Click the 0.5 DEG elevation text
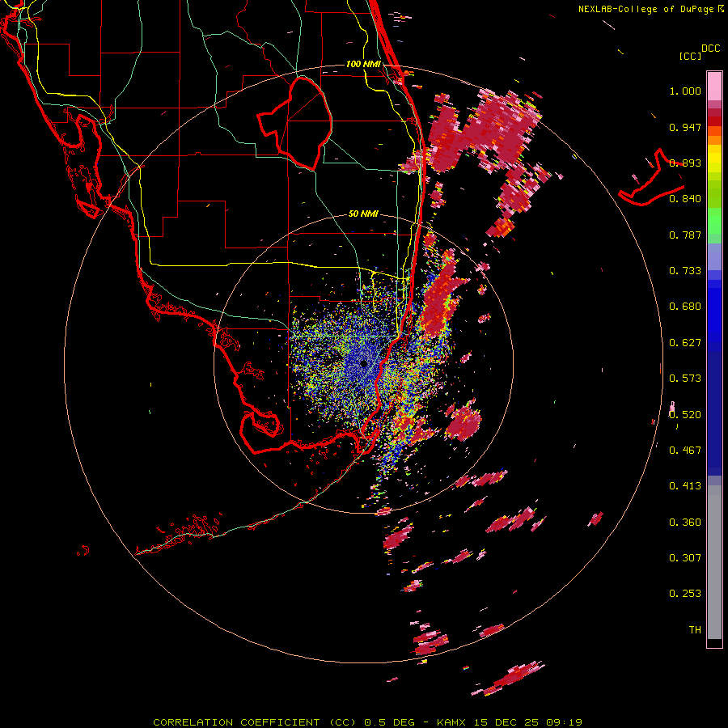 389,722
